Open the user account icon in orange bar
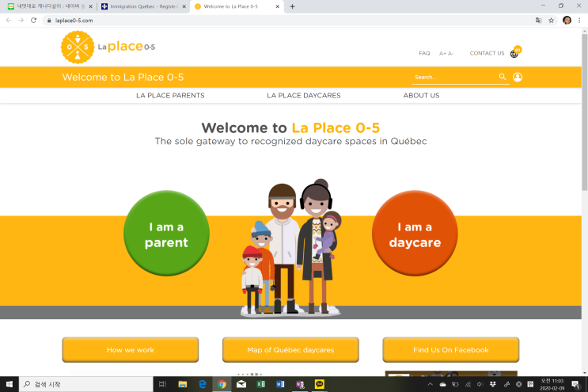Image resolution: width=588 pixels, height=392 pixels. [x=518, y=77]
